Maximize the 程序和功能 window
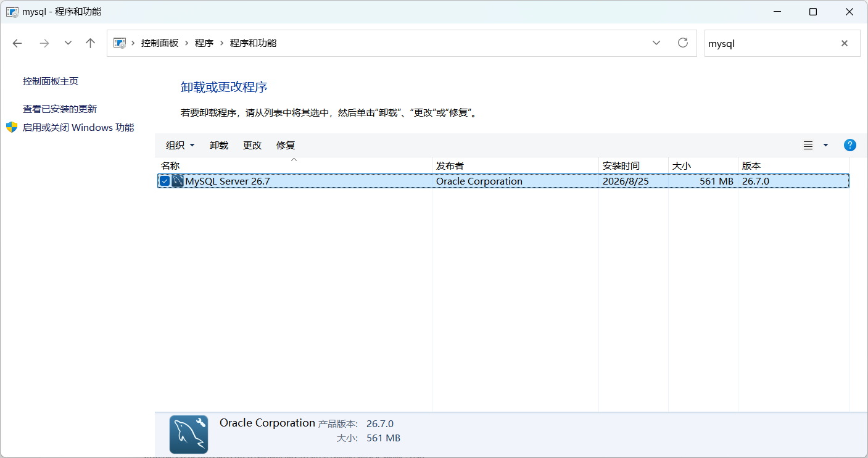 [x=813, y=12]
